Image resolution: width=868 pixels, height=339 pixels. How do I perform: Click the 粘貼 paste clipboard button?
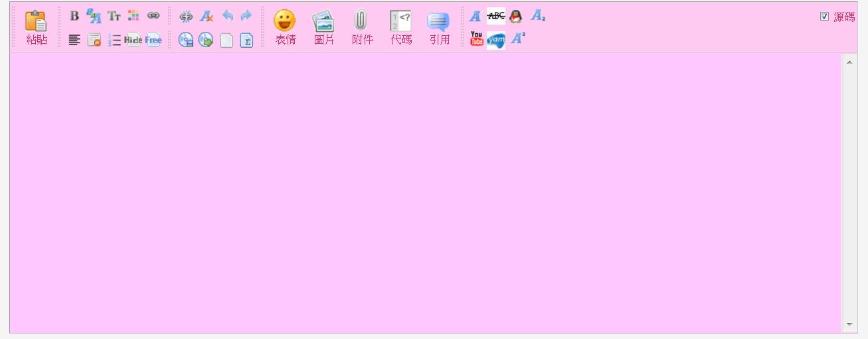(x=37, y=28)
